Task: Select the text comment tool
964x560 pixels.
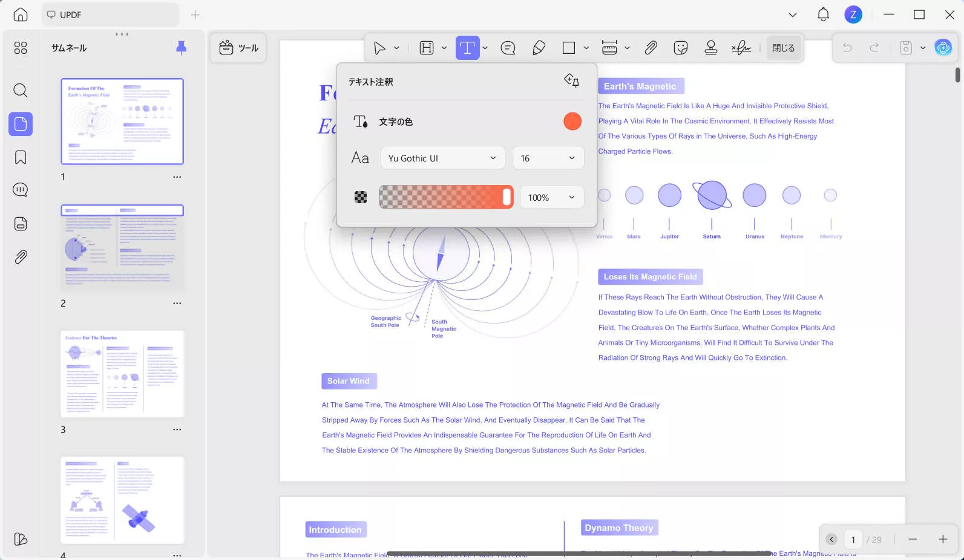Action: pos(467,48)
